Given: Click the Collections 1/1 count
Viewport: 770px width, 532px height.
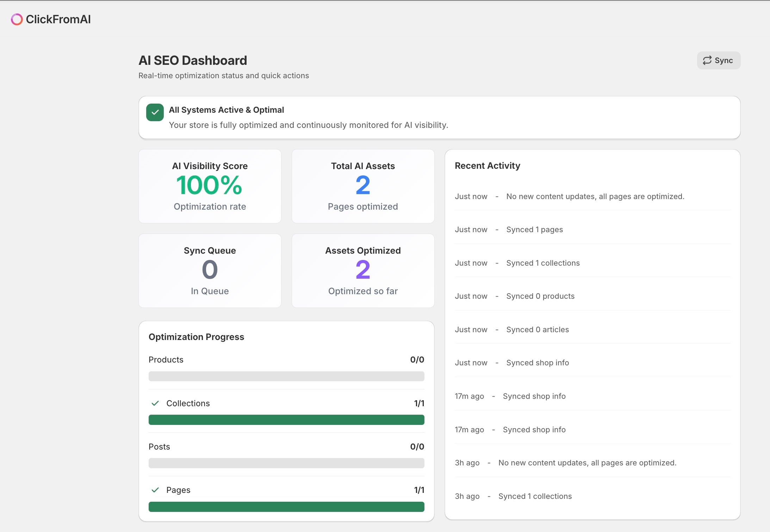Looking at the screenshot, I should [x=419, y=403].
